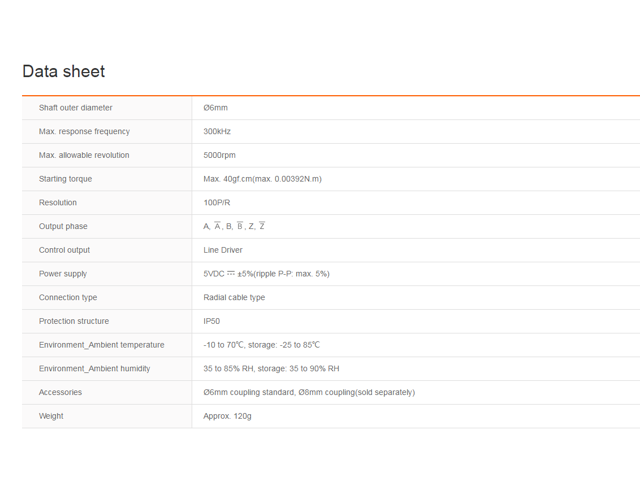Select the 300kHz value
Image resolution: width=640 pixels, height=480 pixels.
pyautogui.click(x=219, y=131)
